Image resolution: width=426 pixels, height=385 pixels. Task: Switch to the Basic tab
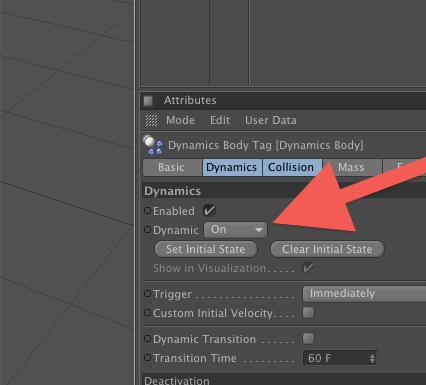click(x=172, y=167)
